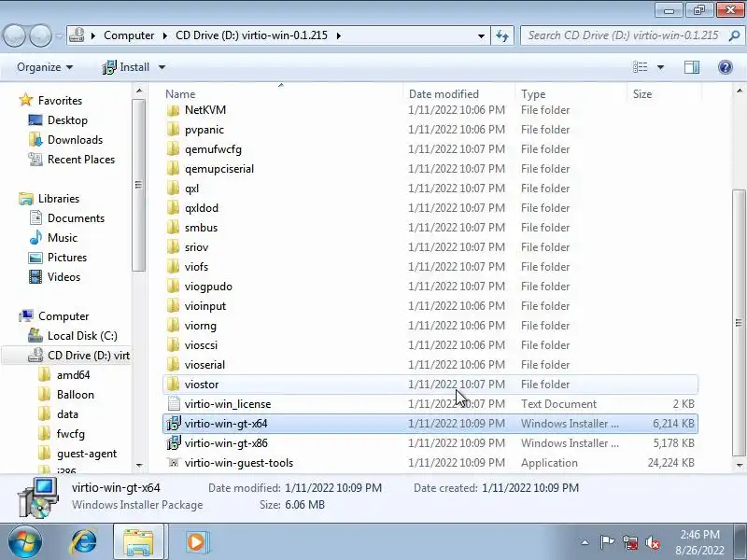Open Desktop in Favorites
Image resolution: width=747 pixels, height=560 pixels.
[x=67, y=120]
